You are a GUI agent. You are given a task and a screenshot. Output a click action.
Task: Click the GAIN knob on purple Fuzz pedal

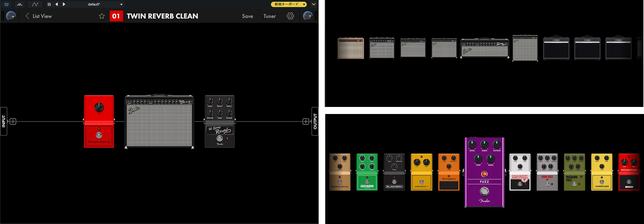click(484, 144)
